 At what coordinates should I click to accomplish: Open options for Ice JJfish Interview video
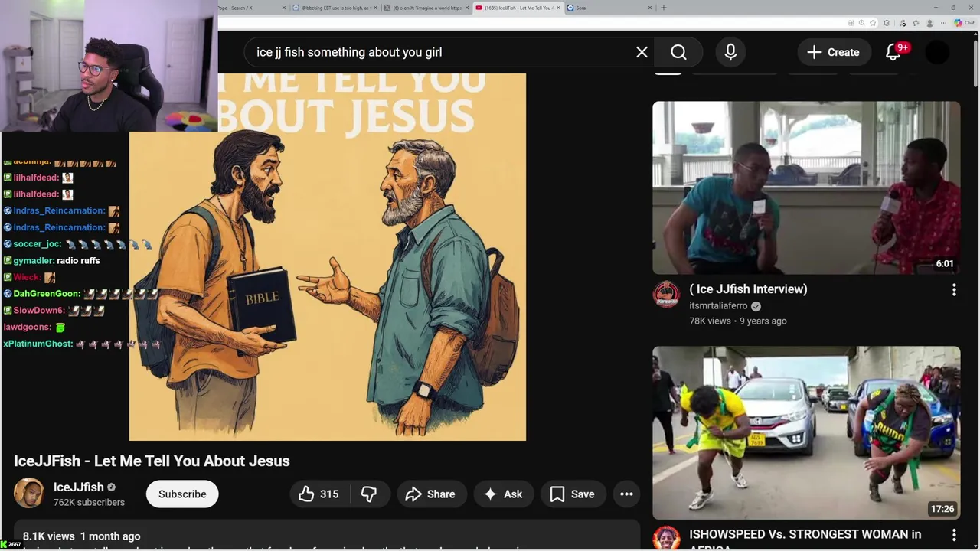coord(954,290)
